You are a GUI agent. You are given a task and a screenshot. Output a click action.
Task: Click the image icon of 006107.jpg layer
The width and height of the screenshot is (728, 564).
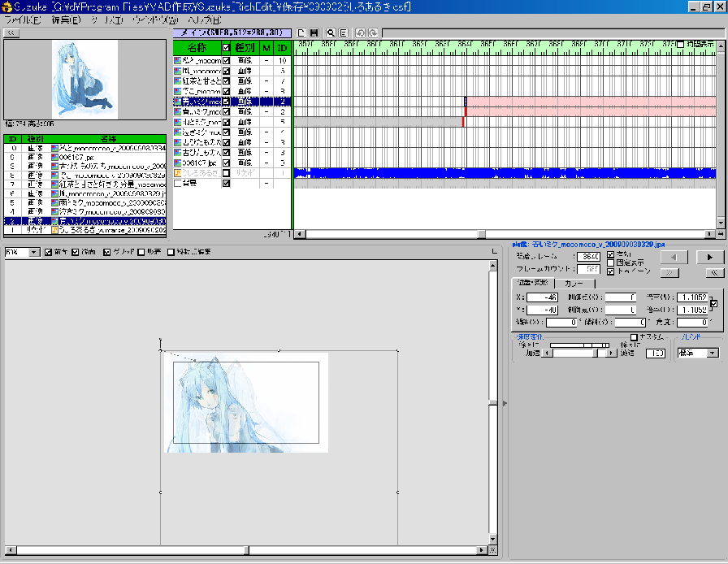coord(177,163)
